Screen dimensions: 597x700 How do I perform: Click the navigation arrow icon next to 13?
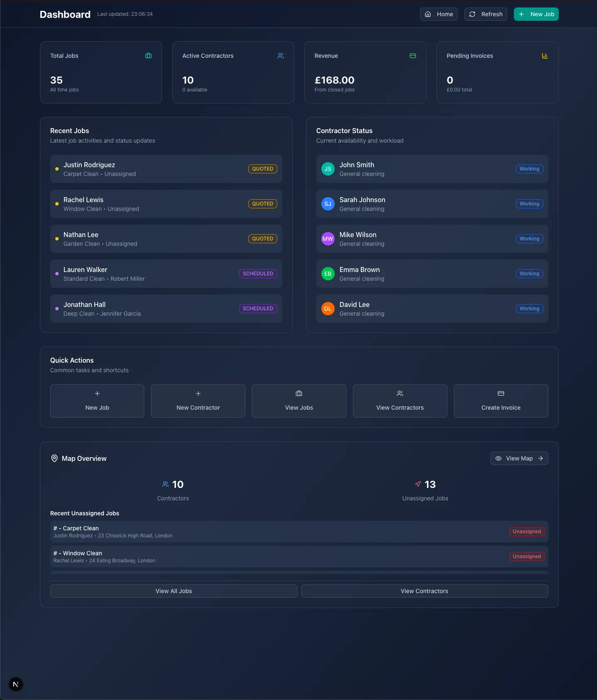[x=418, y=484]
